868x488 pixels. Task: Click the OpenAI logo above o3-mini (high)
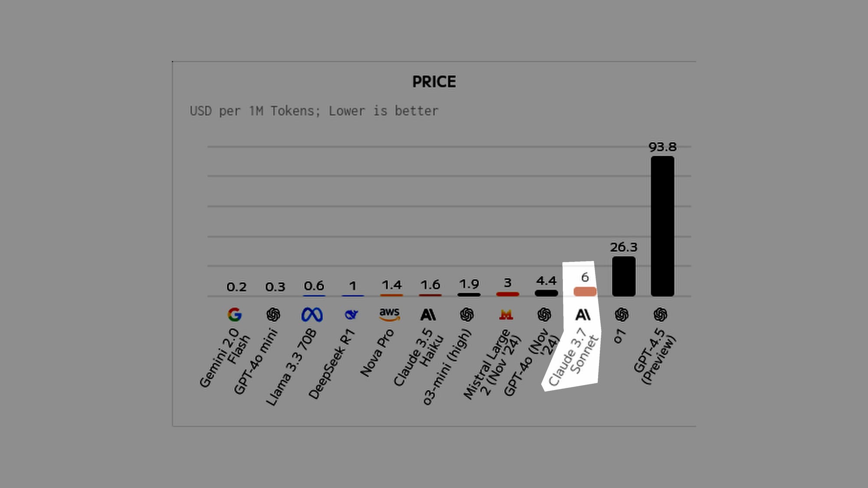pos(467,314)
